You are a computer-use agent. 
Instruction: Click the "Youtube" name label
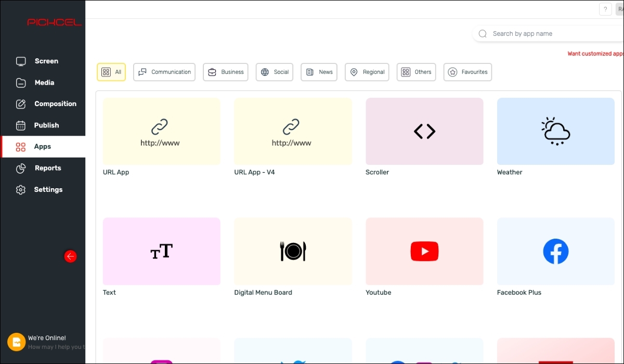pyautogui.click(x=379, y=293)
